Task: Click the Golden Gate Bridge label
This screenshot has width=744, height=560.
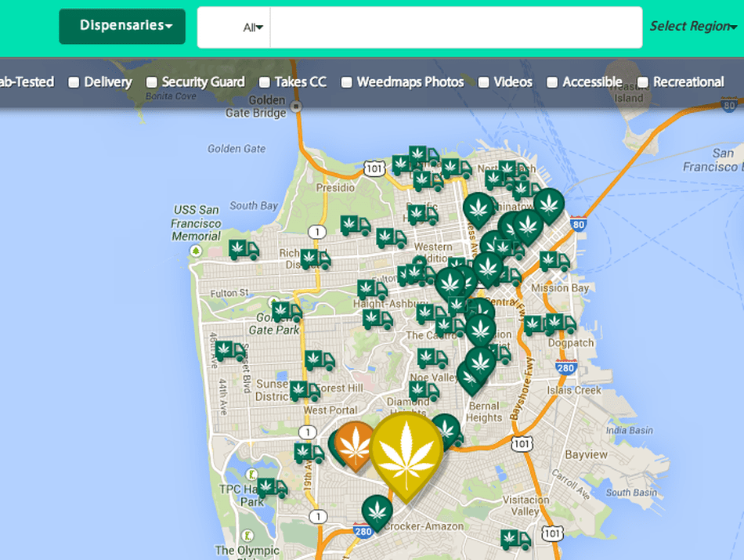Action: [257, 107]
